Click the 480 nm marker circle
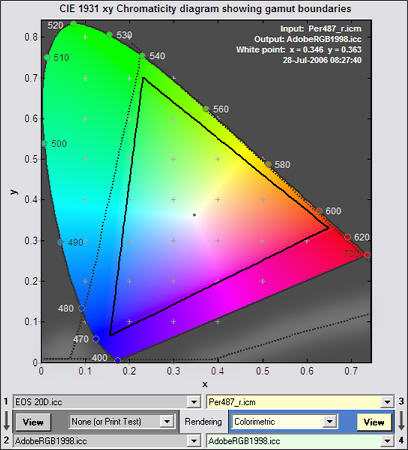The image size is (408, 450). (x=82, y=308)
